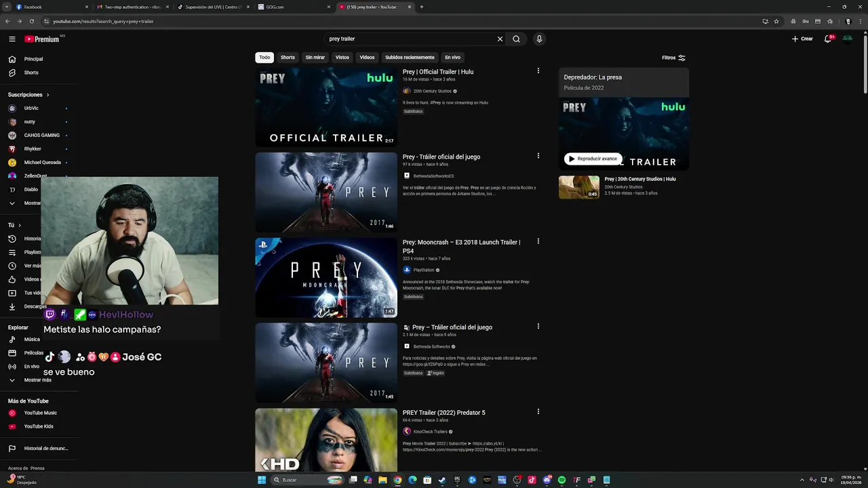Open the notifications bell
868x488 pixels.
click(828, 39)
